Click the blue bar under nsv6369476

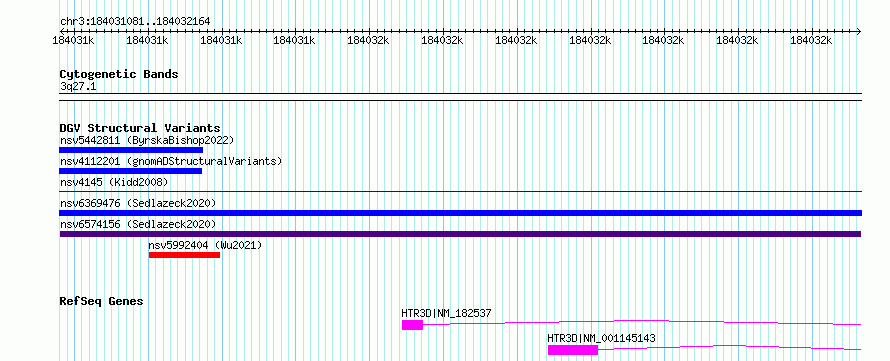coord(460,213)
